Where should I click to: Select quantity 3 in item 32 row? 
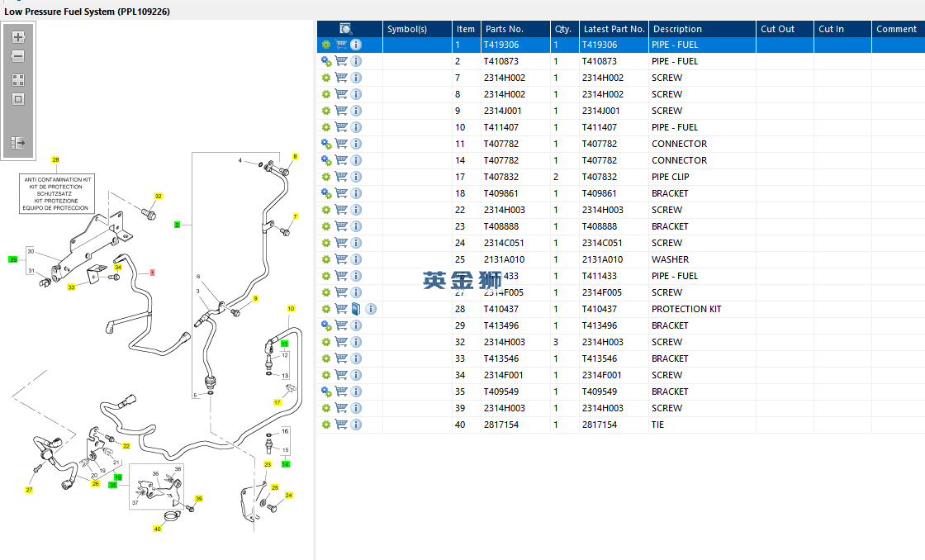click(565, 342)
